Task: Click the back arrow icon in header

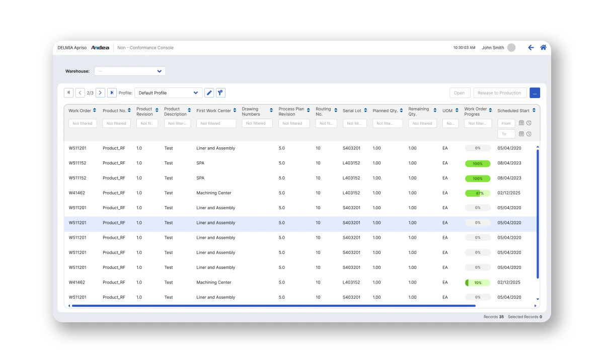Action: pyautogui.click(x=531, y=48)
